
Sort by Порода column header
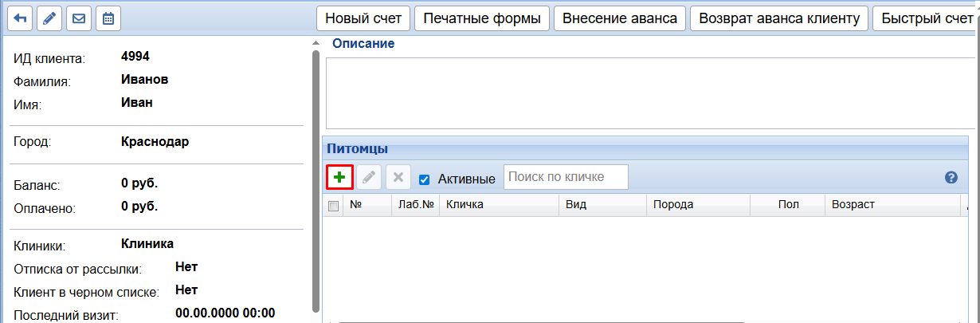coord(696,205)
